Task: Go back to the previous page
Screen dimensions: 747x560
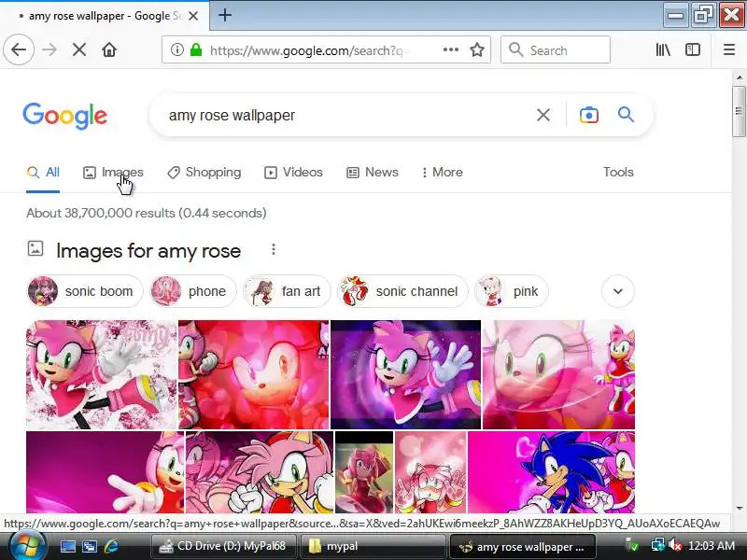Action: coord(19,49)
